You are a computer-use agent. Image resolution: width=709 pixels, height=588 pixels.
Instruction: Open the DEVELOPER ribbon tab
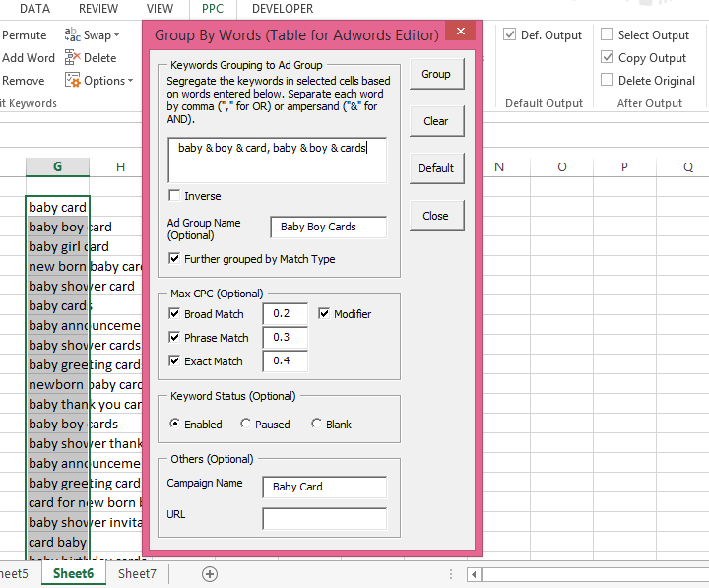[x=283, y=9]
